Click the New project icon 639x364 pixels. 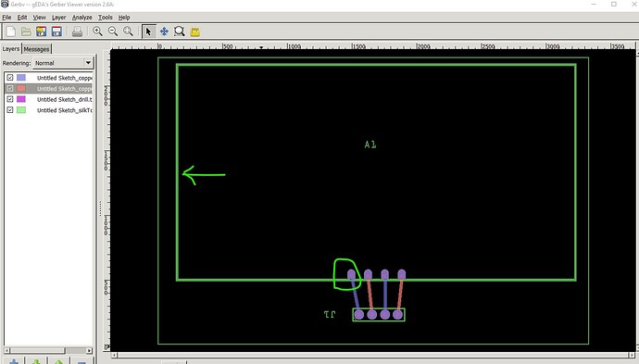point(10,31)
